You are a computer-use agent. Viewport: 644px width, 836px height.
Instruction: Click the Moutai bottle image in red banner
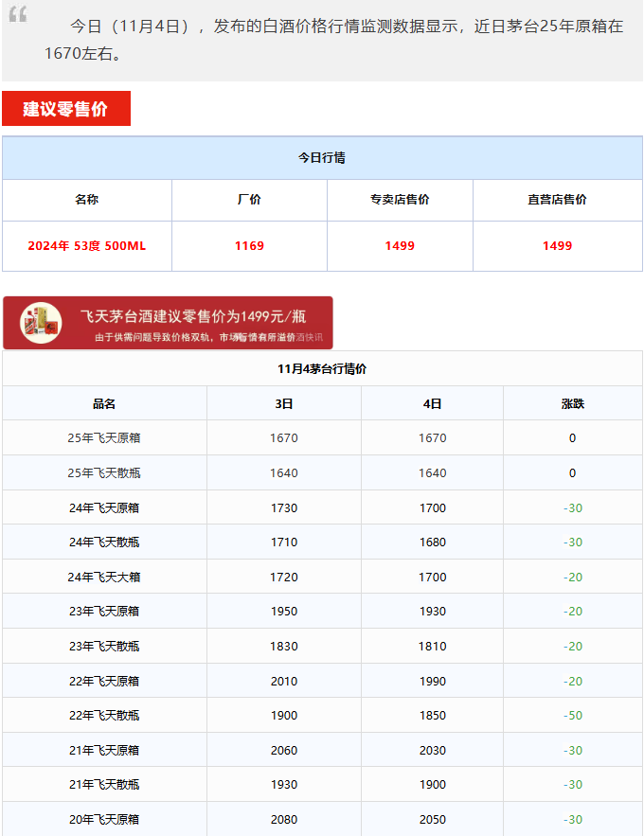[42, 323]
